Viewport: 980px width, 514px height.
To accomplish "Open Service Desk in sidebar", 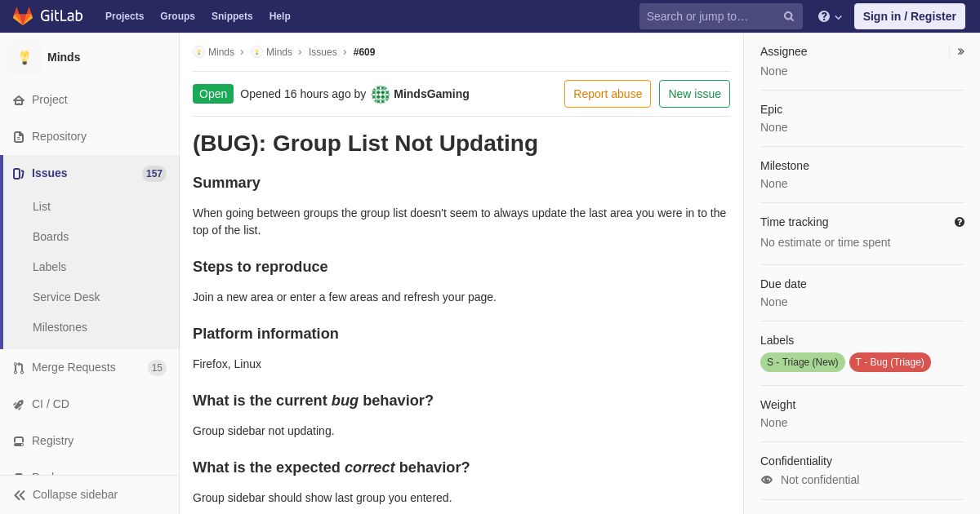I will 66,297.
